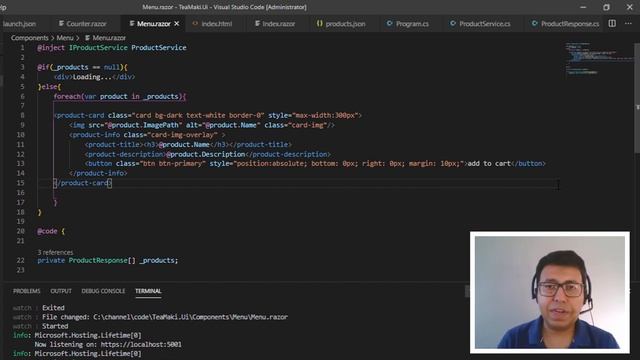
Task: Click the code minimap preview
Action: [x=599, y=58]
